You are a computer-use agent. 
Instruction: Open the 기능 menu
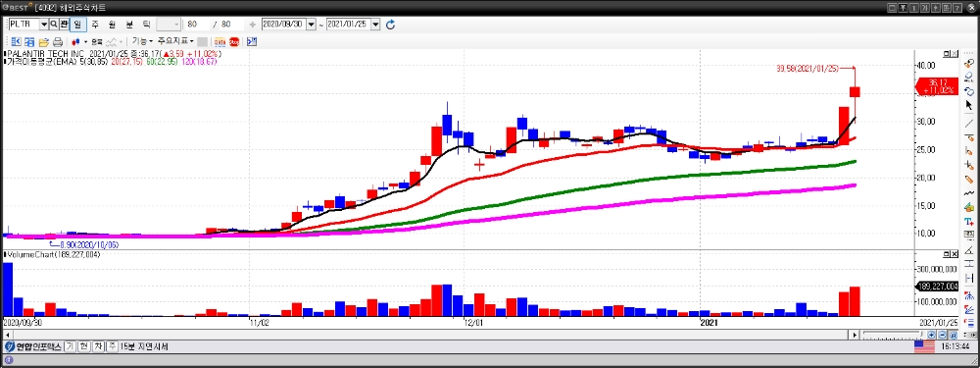click(142, 41)
